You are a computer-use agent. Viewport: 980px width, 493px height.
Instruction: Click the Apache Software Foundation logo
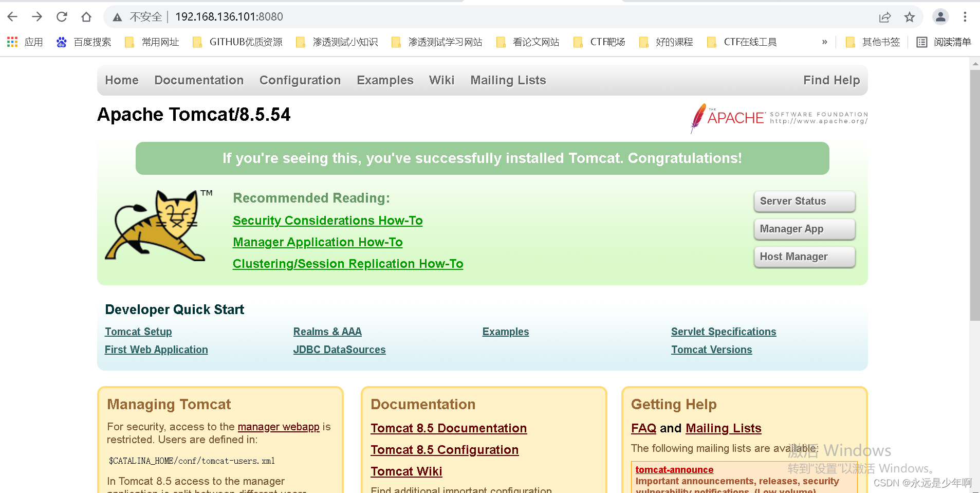click(779, 118)
